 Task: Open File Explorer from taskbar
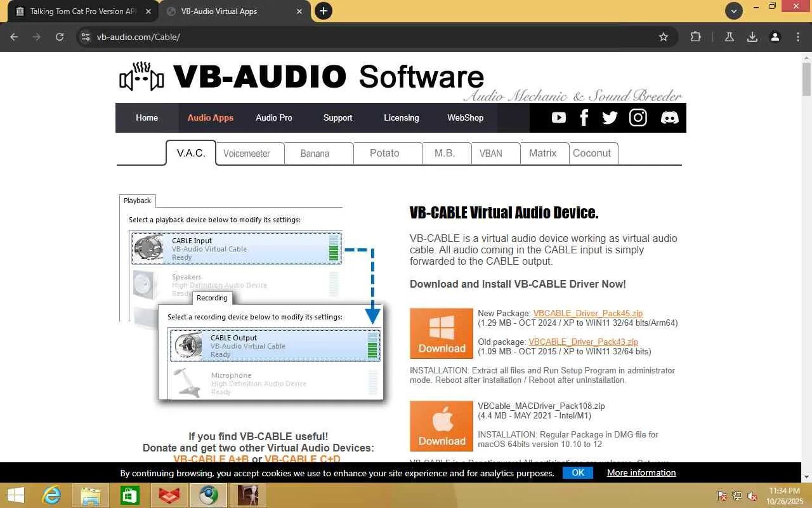[91, 495]
